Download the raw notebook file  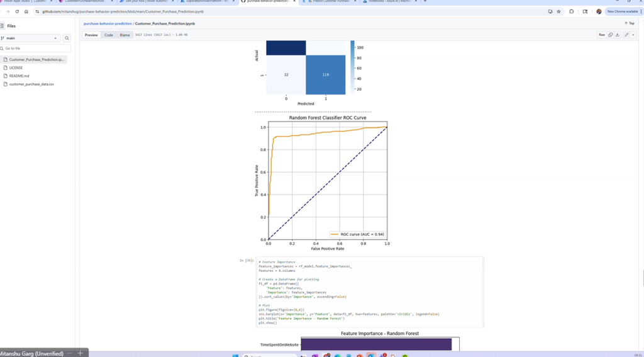(618, 35)
